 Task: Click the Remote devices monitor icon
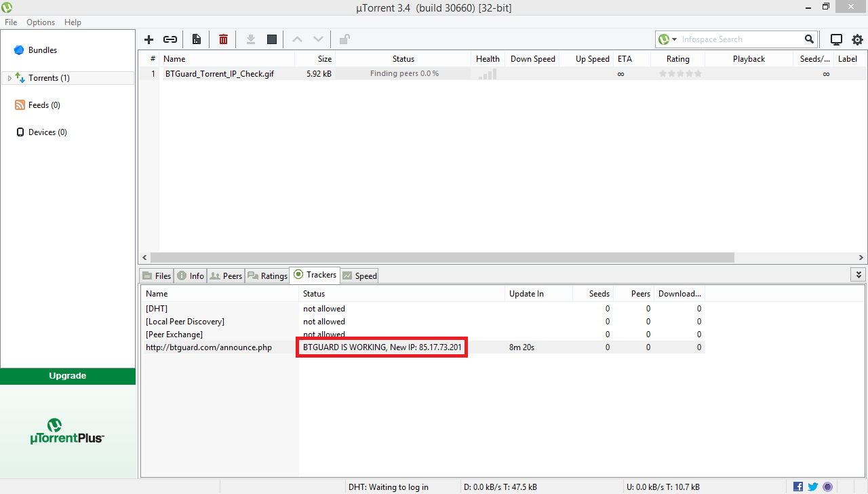coord(836,39)
